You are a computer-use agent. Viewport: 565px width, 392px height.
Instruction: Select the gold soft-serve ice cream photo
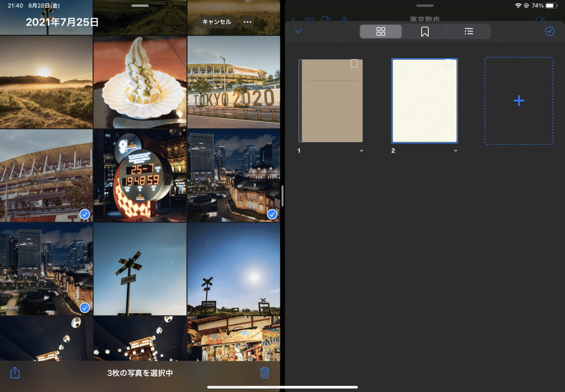tap(140, 82)
